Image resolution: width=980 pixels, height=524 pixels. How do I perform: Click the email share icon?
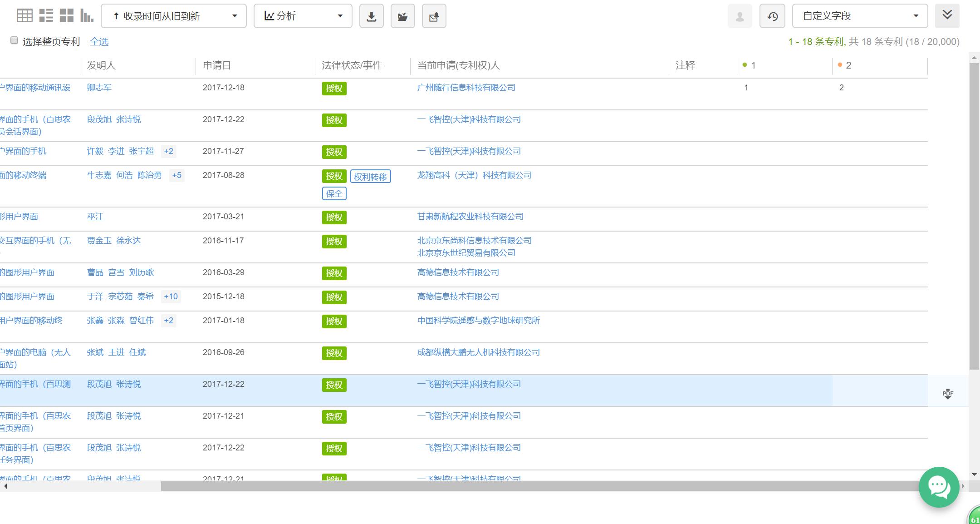click(434, 16)
